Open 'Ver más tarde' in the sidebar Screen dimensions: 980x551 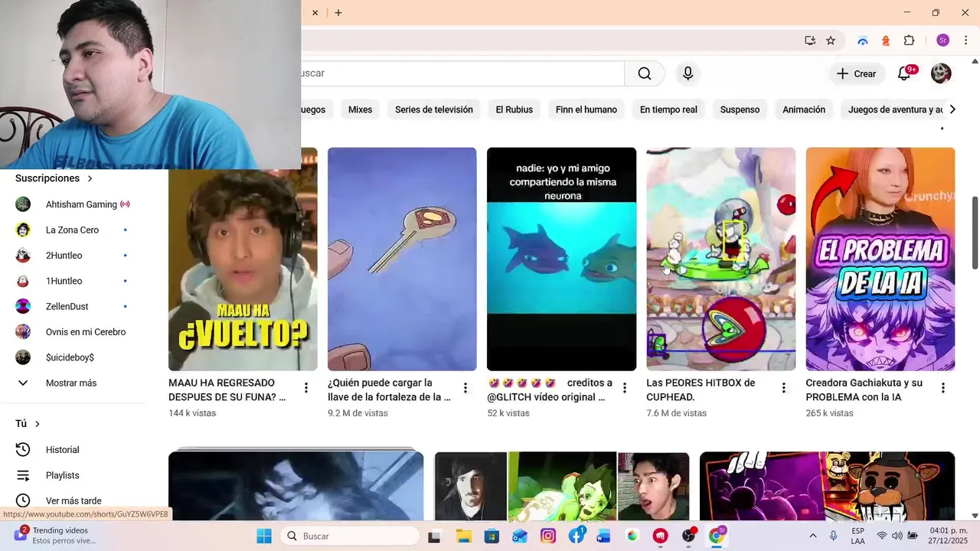point(73,500)
